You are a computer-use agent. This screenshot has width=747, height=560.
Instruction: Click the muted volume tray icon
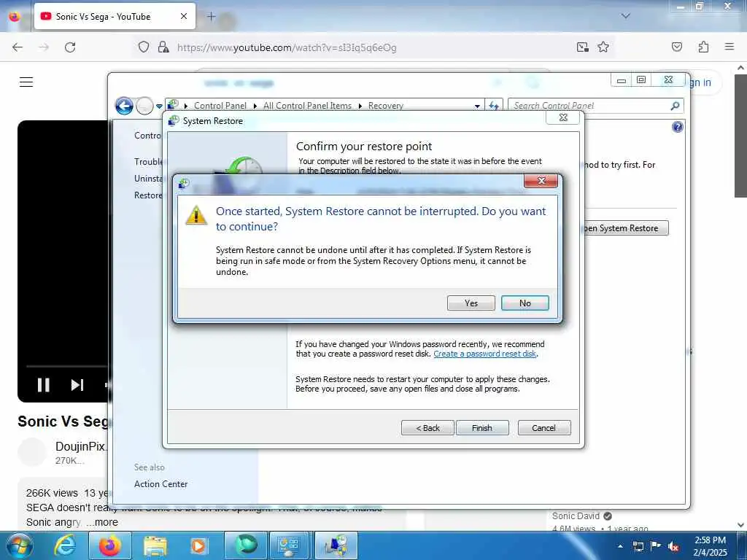point(673,546)
